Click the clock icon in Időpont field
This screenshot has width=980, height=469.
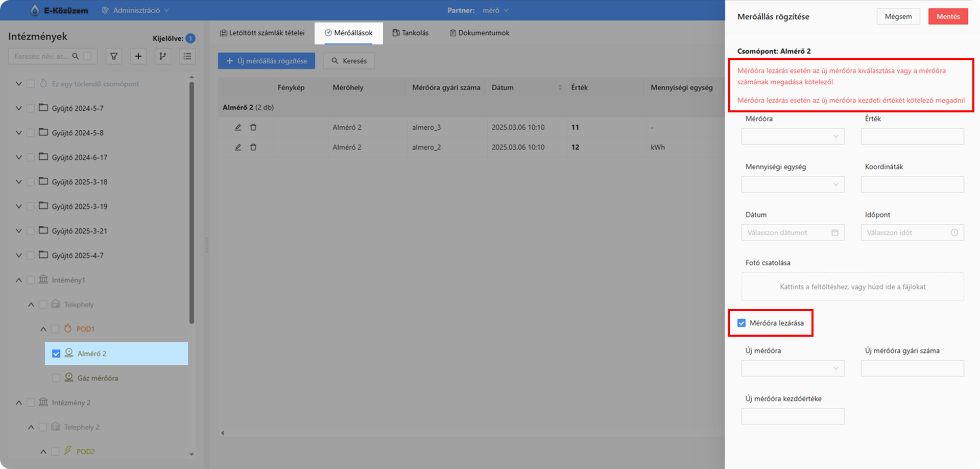coord(954,232)
